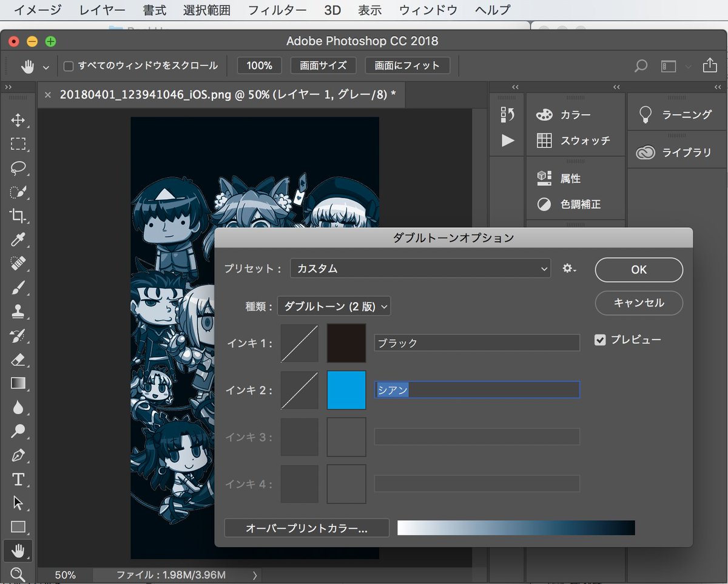Open the 選択範囲 menu

(x=207, y=10)
